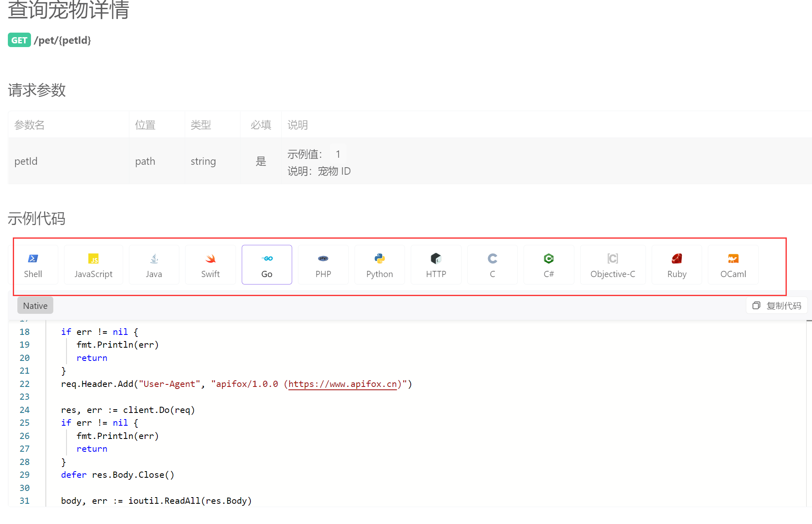Click the GET method badge
The image size is (812, 524).
pos(19,40)
